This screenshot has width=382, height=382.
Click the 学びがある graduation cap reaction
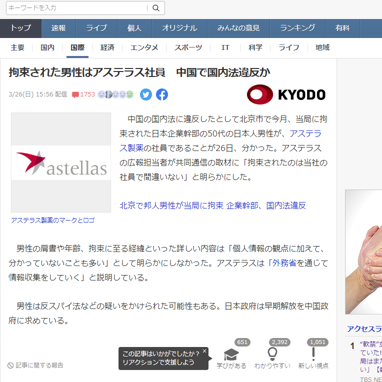(x=231, y=357)
